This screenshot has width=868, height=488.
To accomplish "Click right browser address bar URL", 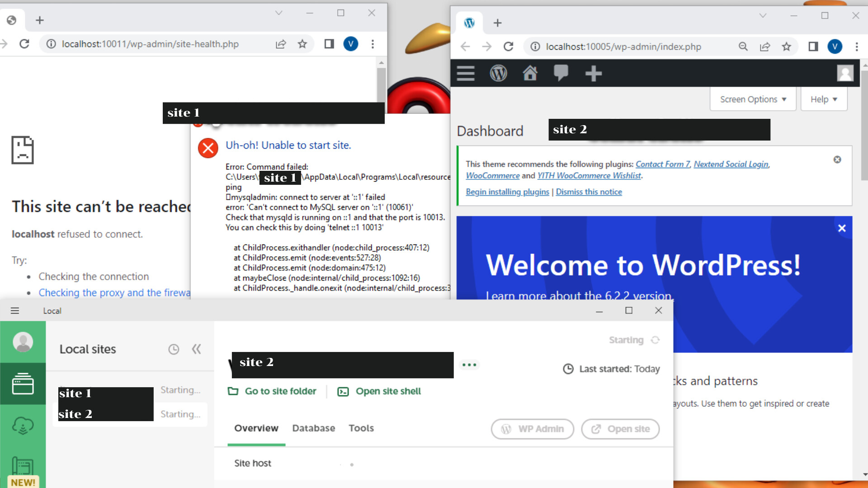I will (623, 47).
